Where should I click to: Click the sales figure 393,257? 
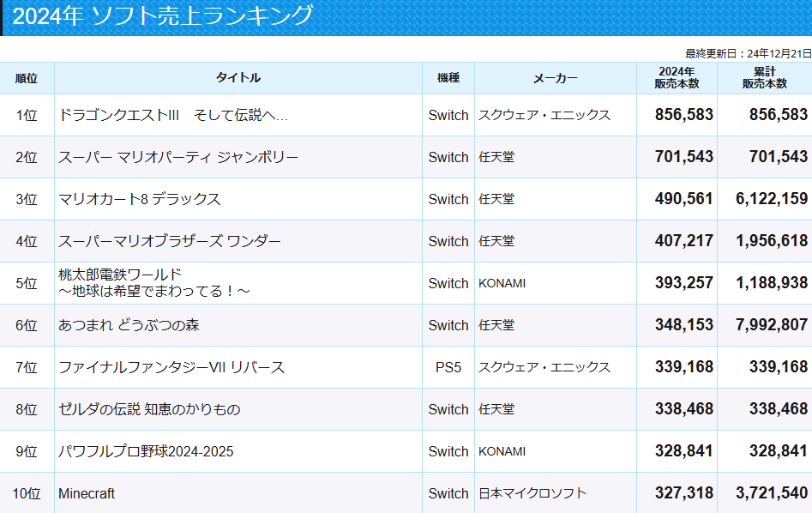coord(684,282)
